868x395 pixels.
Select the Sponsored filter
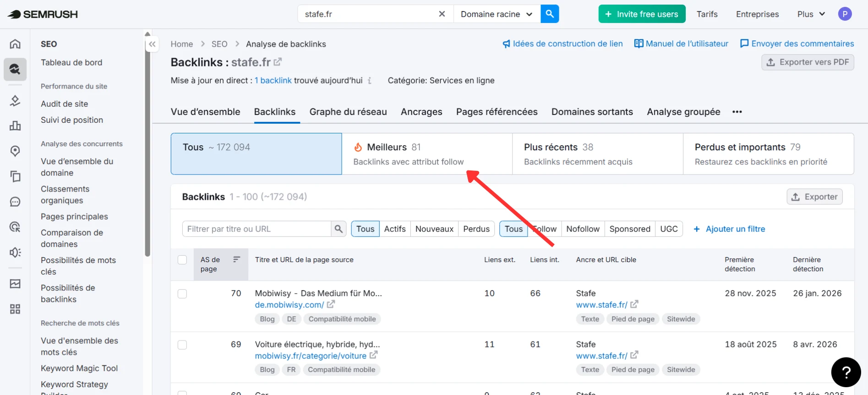(630, 229)
